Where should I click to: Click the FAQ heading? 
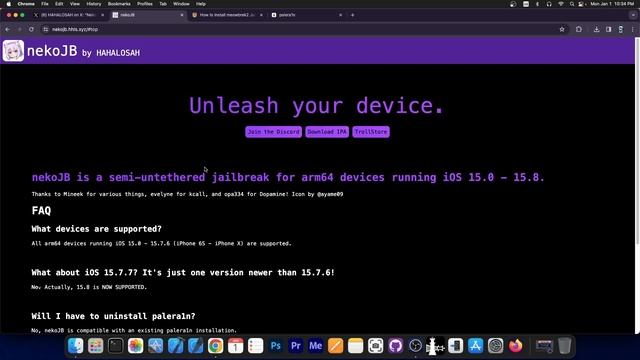[x=41, y=211]
